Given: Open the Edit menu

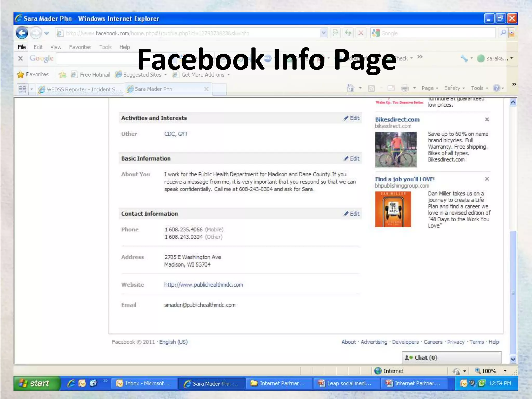Looking at the screenshot, I should pos(38,47).
